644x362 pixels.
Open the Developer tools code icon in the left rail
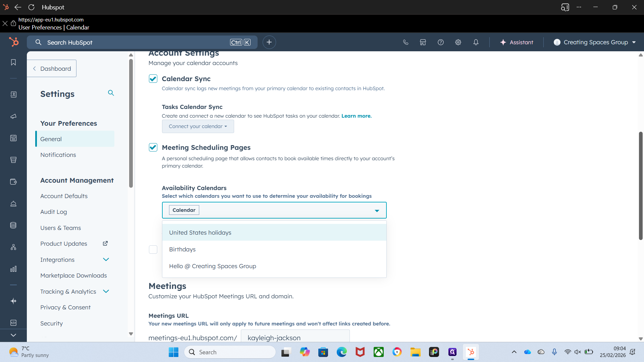click(x=13, y=323)
